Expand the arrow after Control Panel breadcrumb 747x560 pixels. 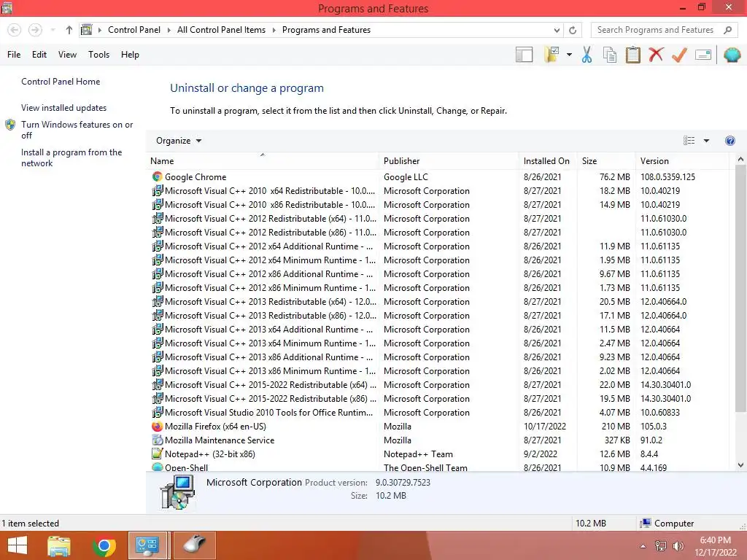point(169,30)
